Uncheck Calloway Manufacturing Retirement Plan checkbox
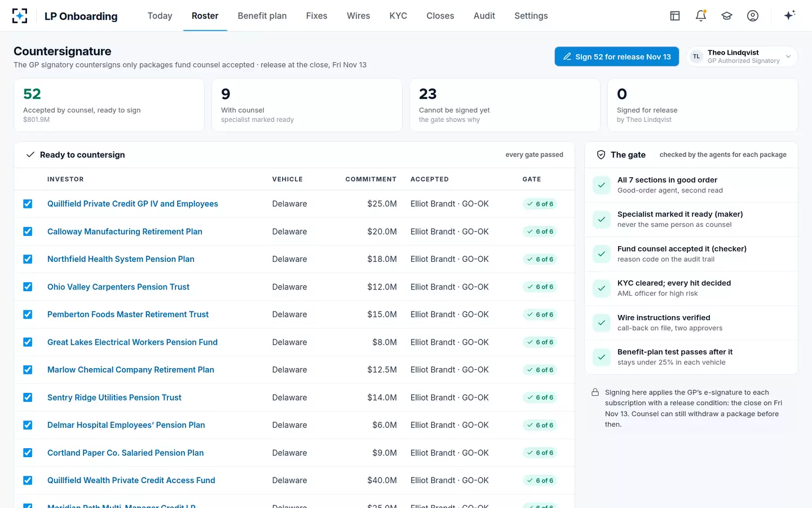Viewport: 812px width, 508px height. point(28,231)
